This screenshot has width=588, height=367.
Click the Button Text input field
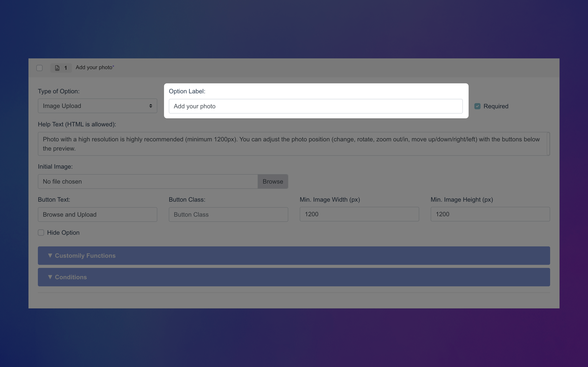pos(97,215)
